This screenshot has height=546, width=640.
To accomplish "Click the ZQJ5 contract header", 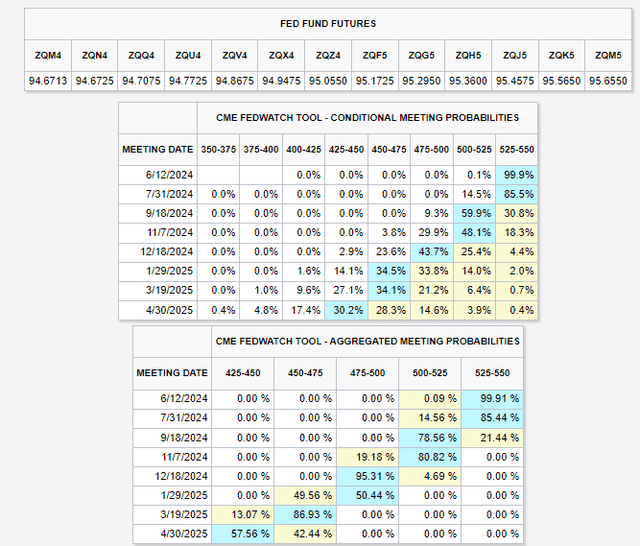I will [x=515, y=55].
